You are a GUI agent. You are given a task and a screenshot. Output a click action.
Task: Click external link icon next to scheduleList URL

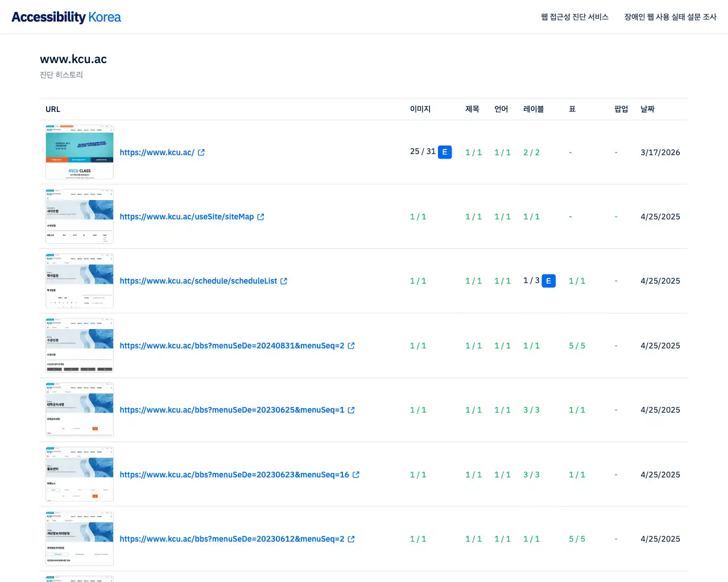(284, 281)
